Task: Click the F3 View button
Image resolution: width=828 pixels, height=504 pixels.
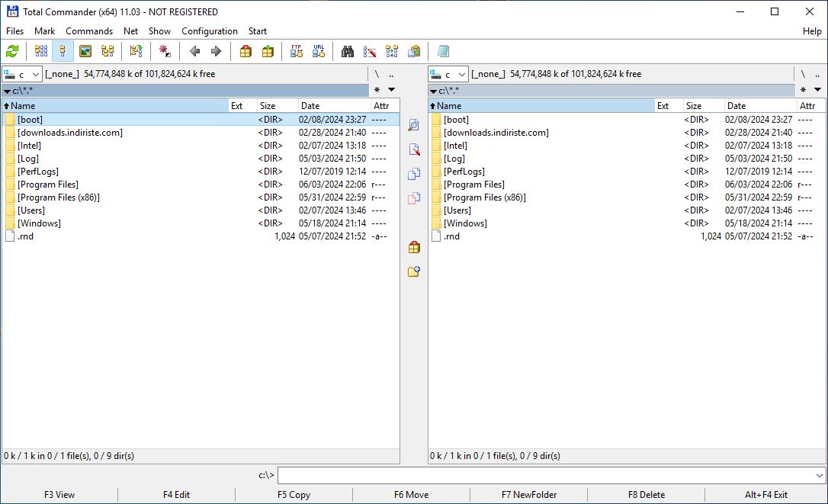Action: 59,495
